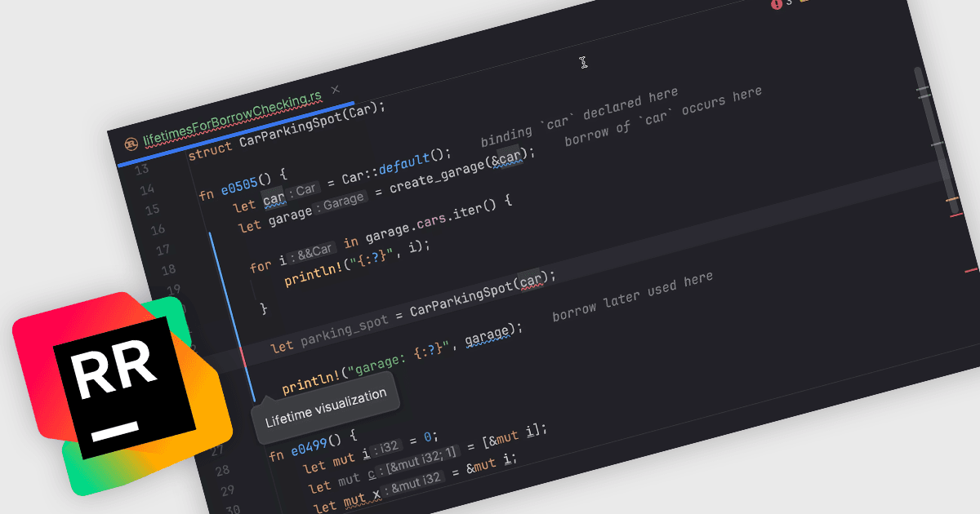Viewport: 980px width, 514px height.
Task: Jump to the lower red error stripe mark
Action: (x=972, y=270)
